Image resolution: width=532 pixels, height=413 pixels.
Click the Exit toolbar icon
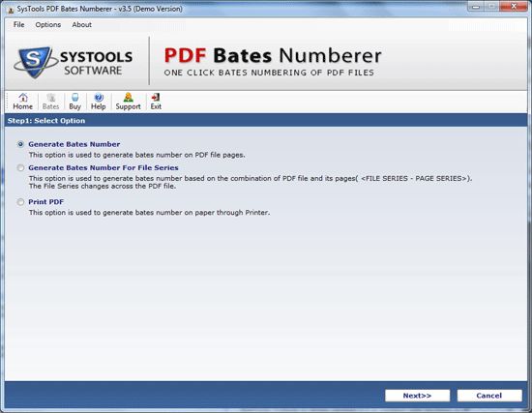click(156, 102)
